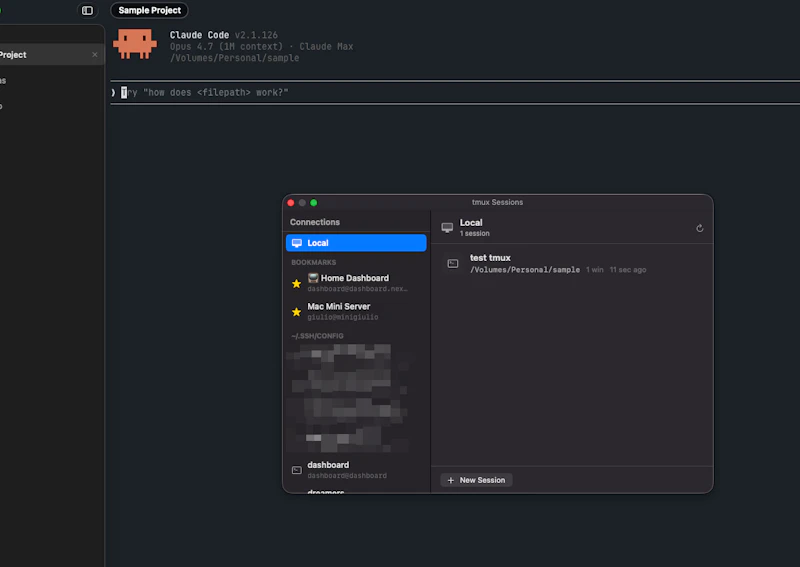Image resolution: width=800 pixels, height=567 pixels.
Task: Select the Project item in left sidebar
Action: (51, 55)
